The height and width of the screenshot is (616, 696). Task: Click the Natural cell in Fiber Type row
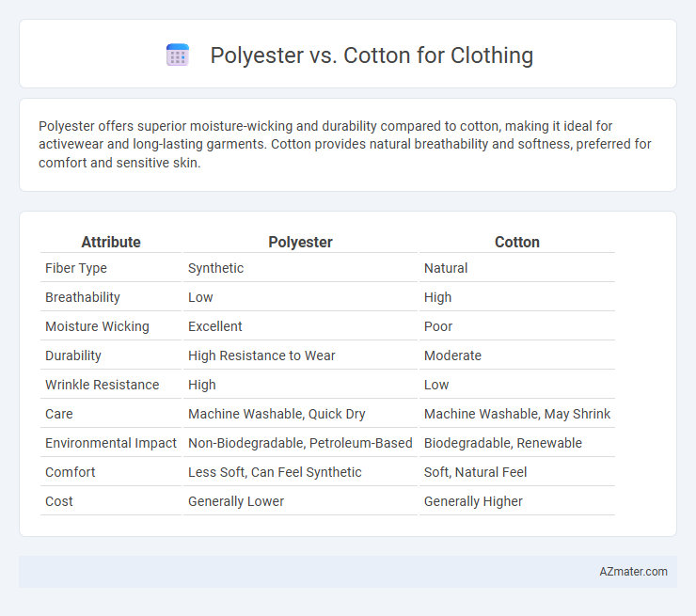446,268
